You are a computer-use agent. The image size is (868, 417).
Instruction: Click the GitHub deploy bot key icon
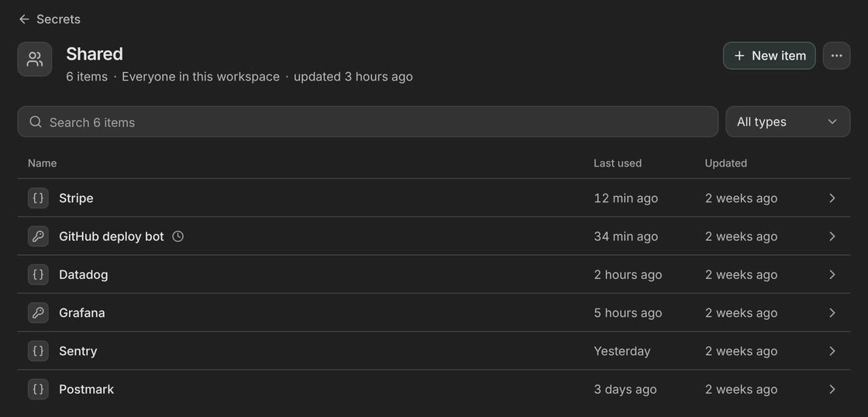click(x=38, y=236)
